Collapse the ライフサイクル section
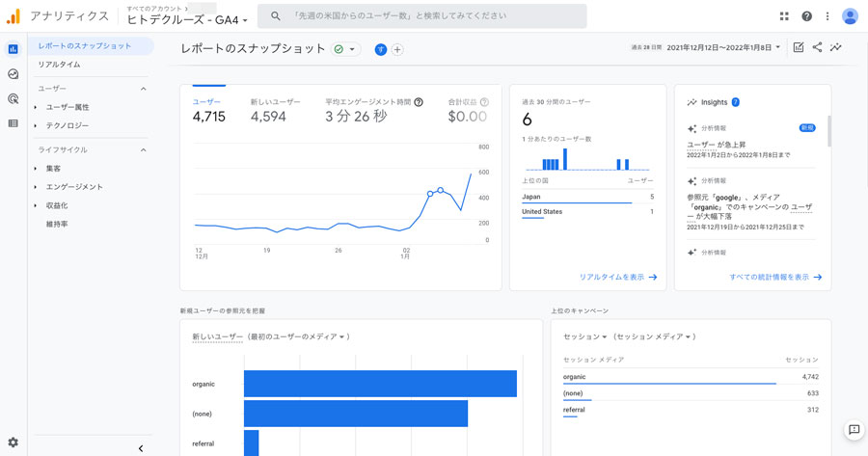Image resolution: width=868 pixels, height=456 pixels. coord(144,150)
